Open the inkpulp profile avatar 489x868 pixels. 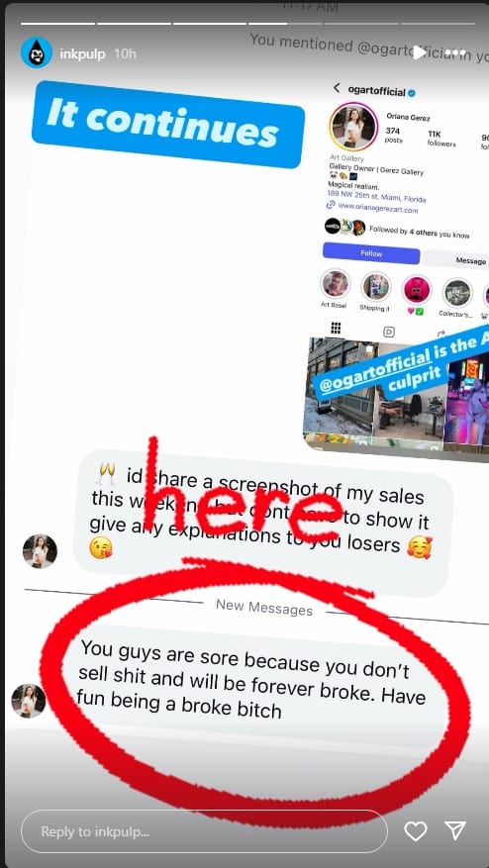click(x=37, y=52)
